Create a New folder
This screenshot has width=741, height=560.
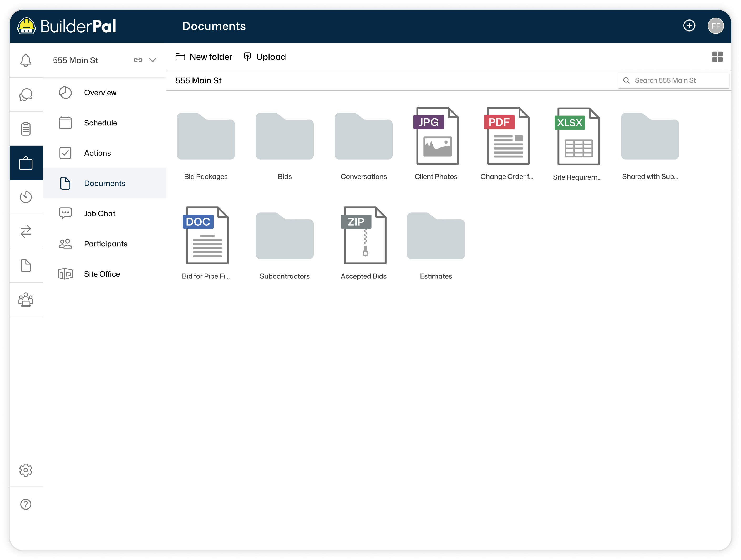tap(204, 57)
